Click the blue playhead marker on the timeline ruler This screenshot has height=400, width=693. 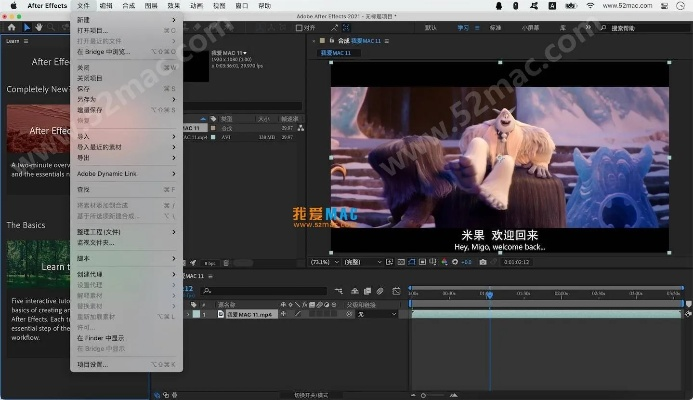489,294
